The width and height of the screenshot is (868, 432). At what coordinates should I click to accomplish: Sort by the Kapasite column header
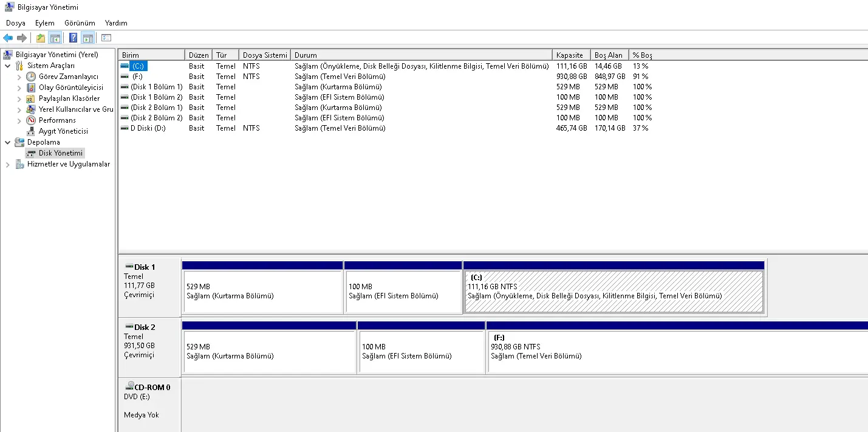[x=572, y=55]
